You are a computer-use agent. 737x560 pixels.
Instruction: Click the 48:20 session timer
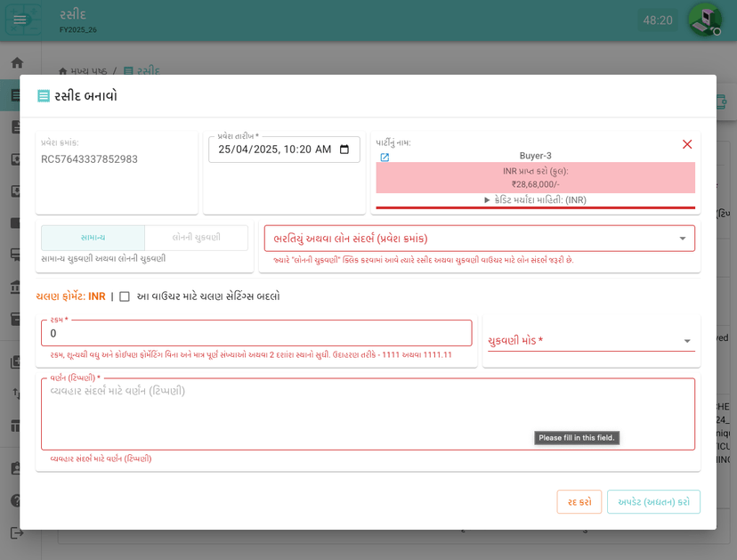(658, 20)
